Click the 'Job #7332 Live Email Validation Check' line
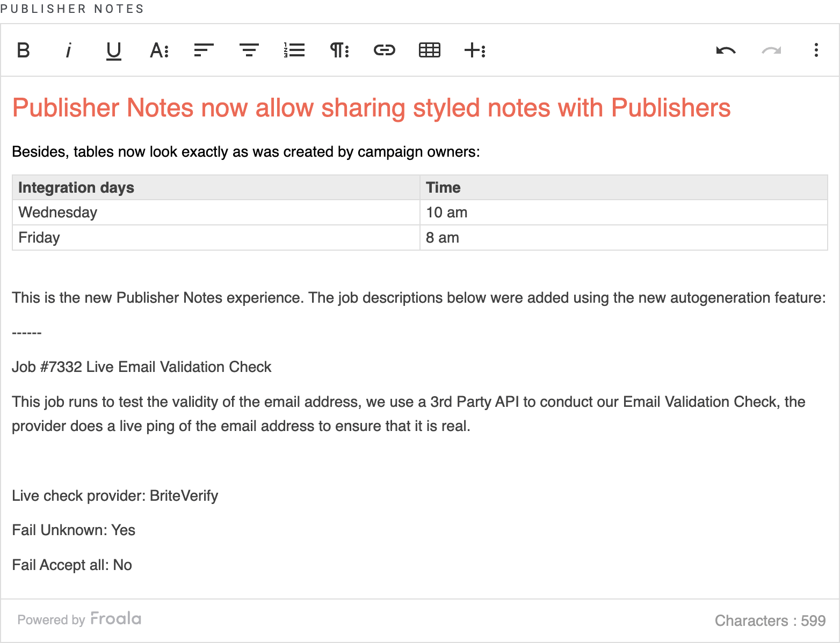840x643 pixels. [x=142, y=367]
